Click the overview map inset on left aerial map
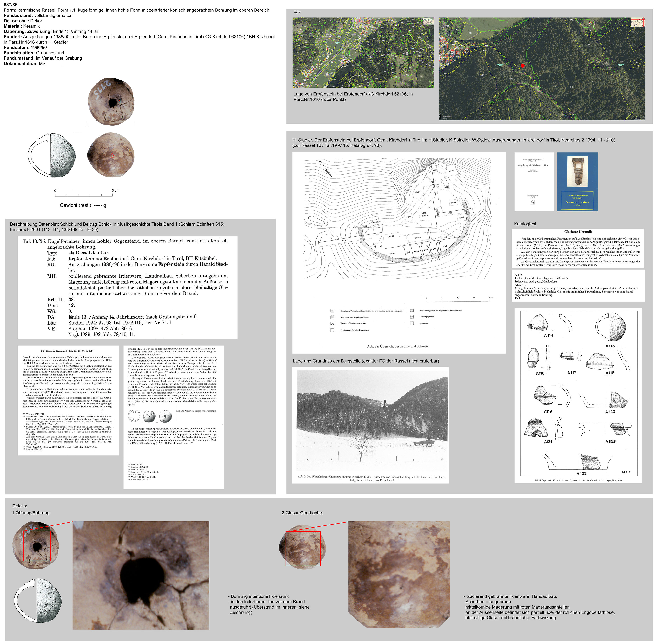Viewport: 658px width, 644px height. [x=429, y=21]
